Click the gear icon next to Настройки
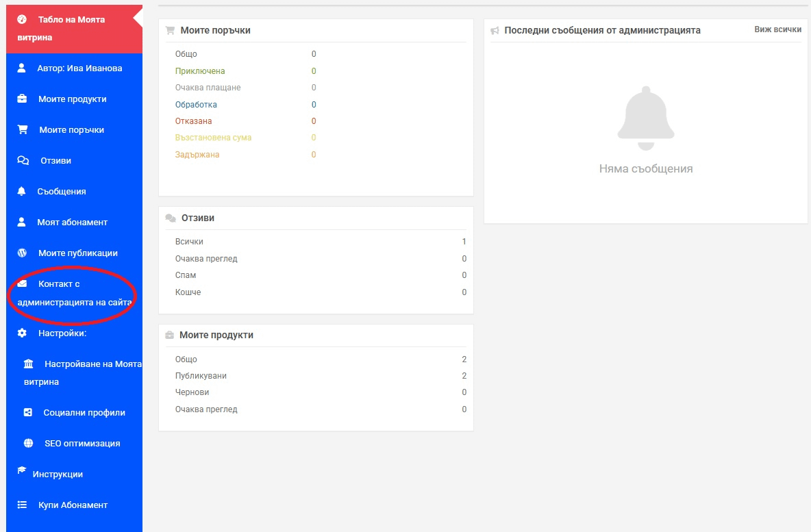 point(22,333)
